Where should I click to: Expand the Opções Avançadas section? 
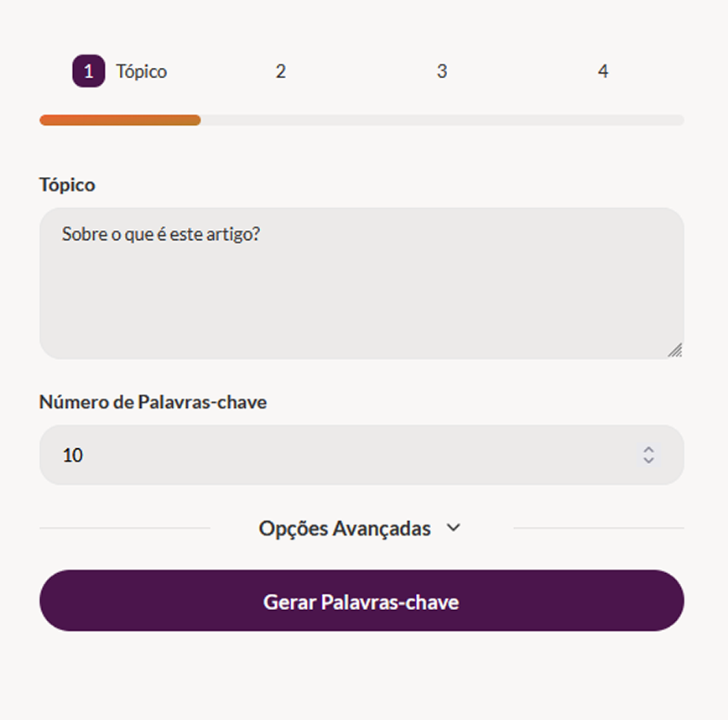point(345,529)
